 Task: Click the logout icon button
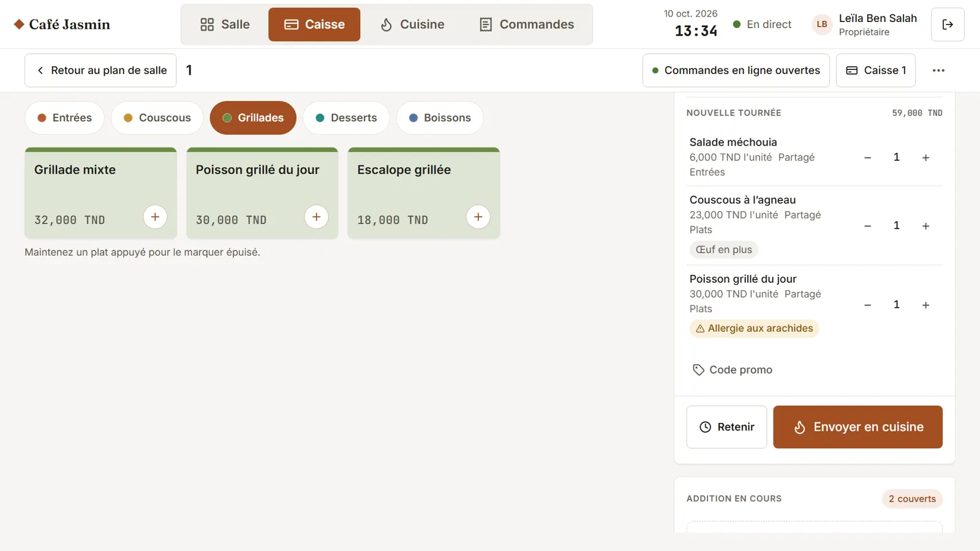click(x=948, y=24)
